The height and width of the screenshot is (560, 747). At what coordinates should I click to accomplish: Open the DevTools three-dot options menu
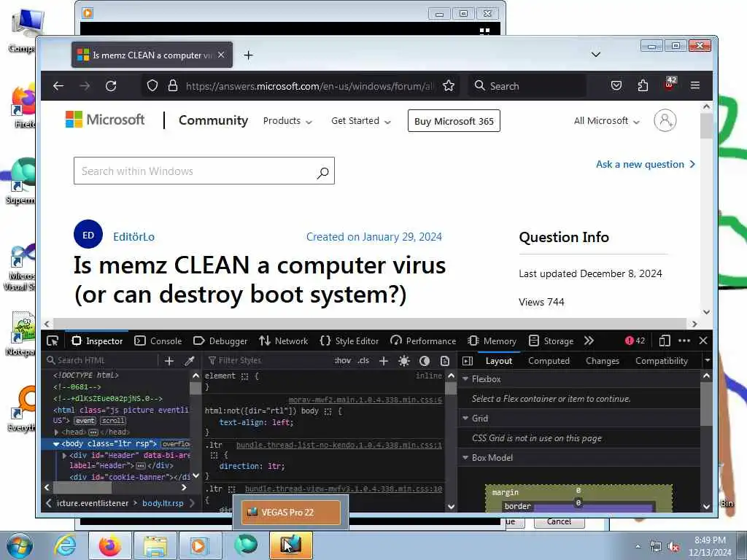point(684,341)
